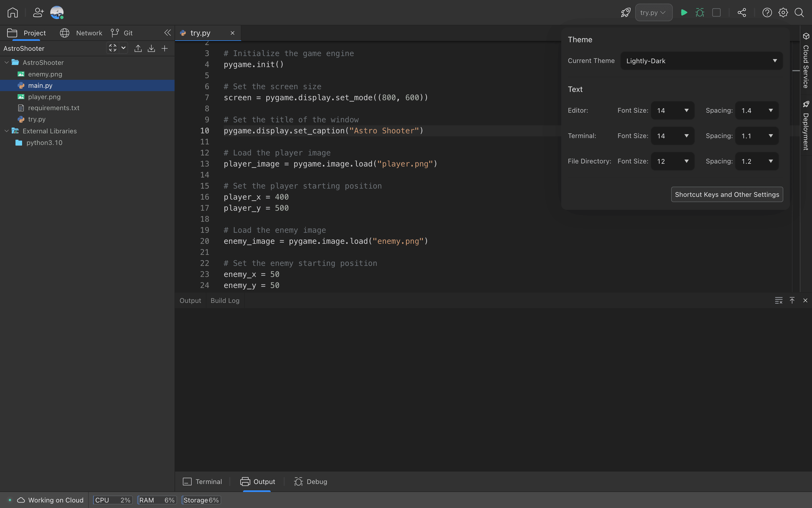
Task: Open the Debug bottom tab
Action: coord(310,481)
